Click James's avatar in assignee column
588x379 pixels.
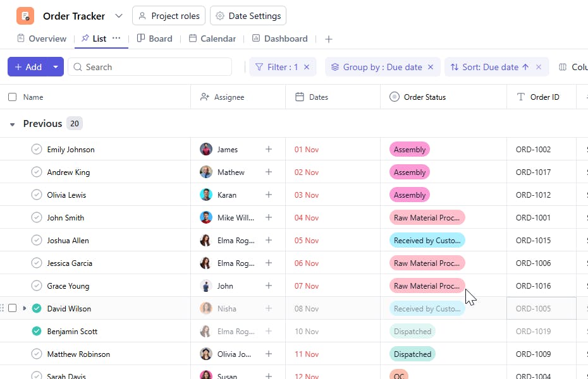206,150
